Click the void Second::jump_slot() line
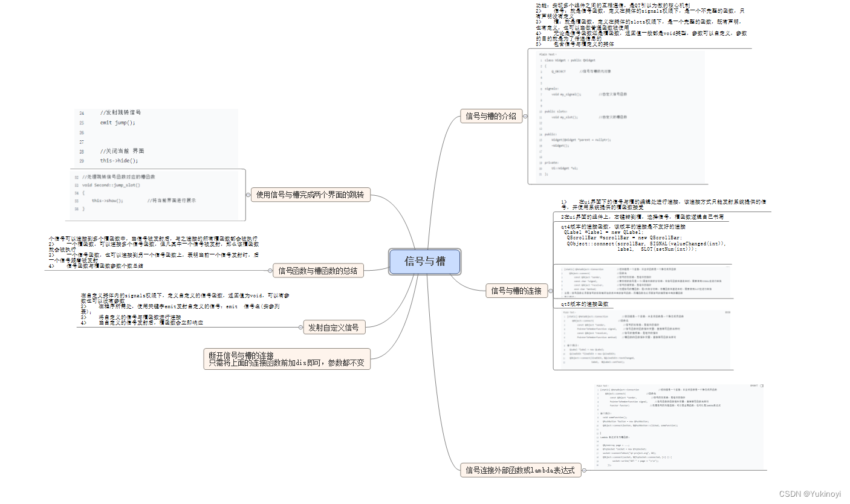The height and width of the screenshot is (504, 850). click(x=111, y=185)
